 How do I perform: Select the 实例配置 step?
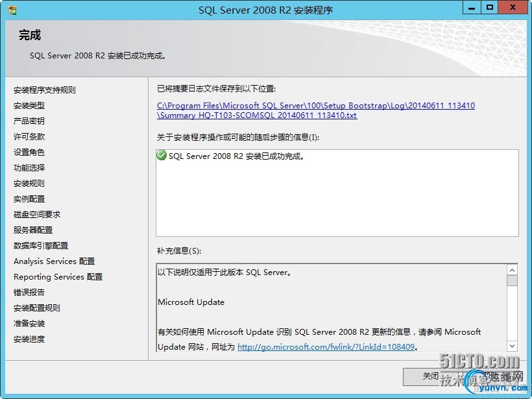coord(29,199)
